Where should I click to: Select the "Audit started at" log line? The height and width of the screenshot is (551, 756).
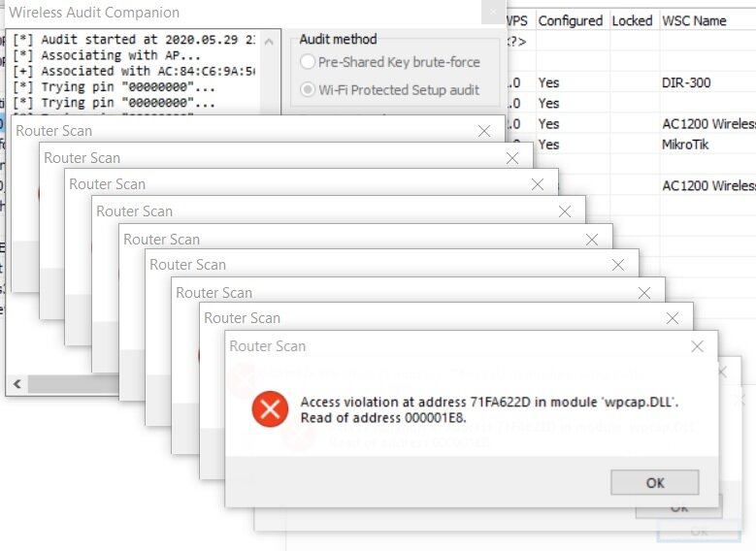point(135,41)
